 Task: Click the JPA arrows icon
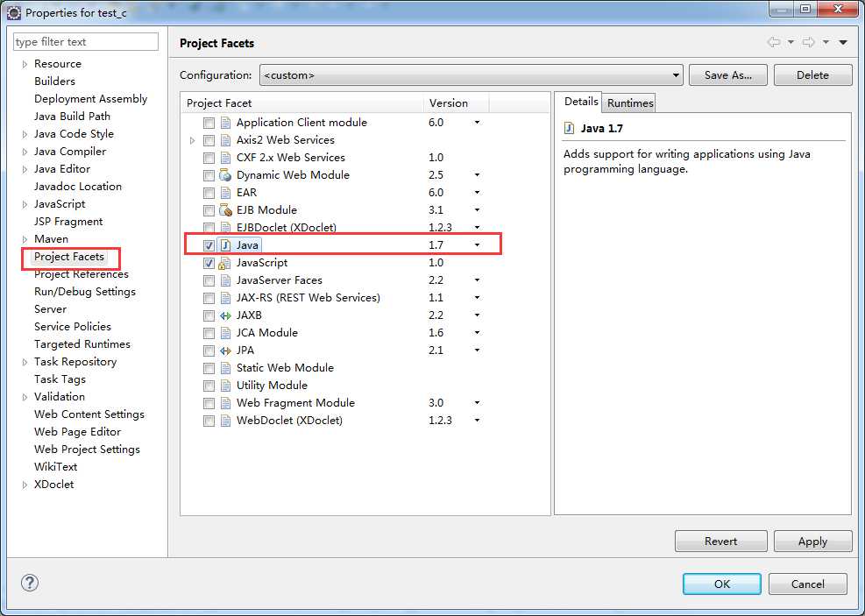tap(225, 350)
